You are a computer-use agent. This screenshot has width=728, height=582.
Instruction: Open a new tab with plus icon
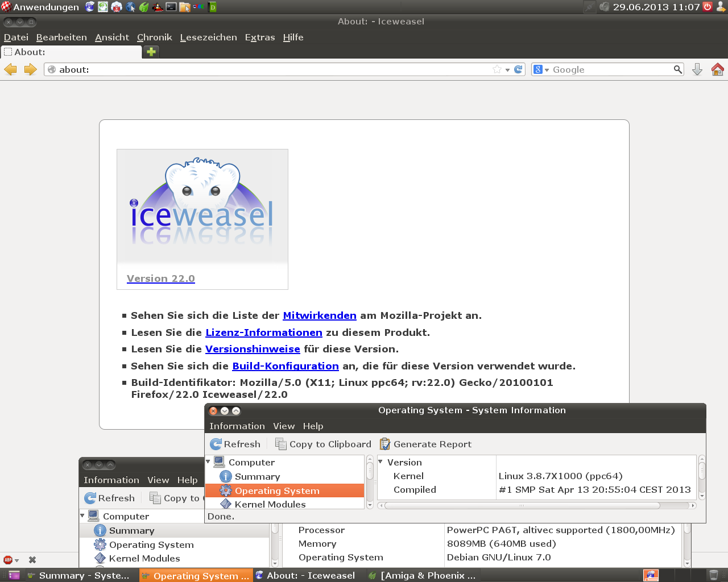(x=151, y=52)
